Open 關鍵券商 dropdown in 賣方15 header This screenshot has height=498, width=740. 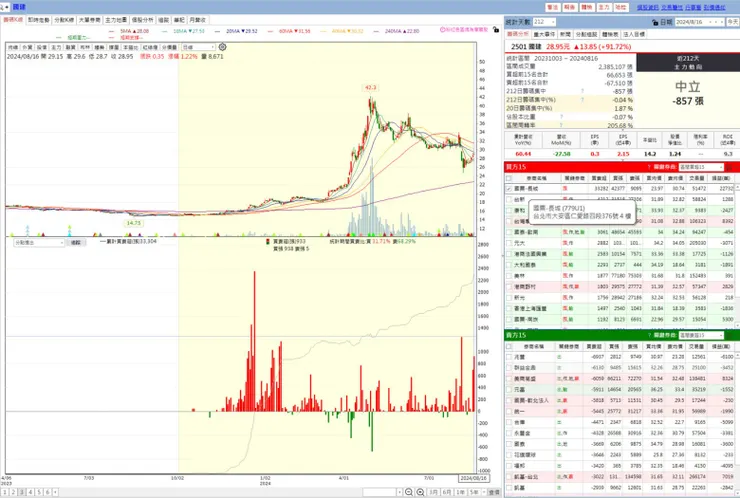tap(701, 335)
